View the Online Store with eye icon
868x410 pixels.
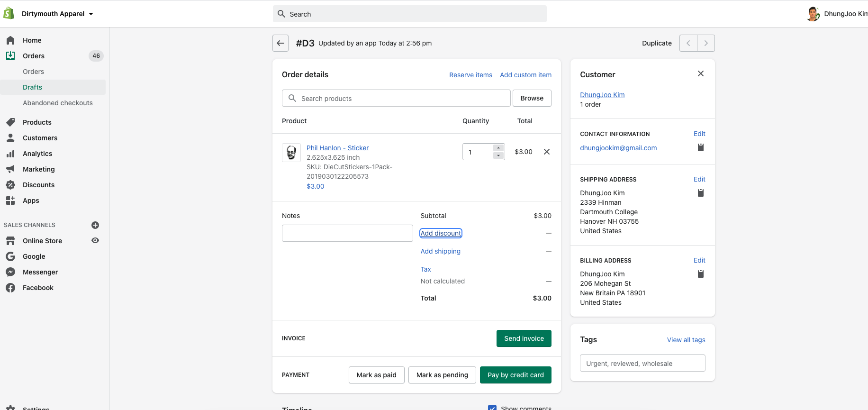click(95, 240)
